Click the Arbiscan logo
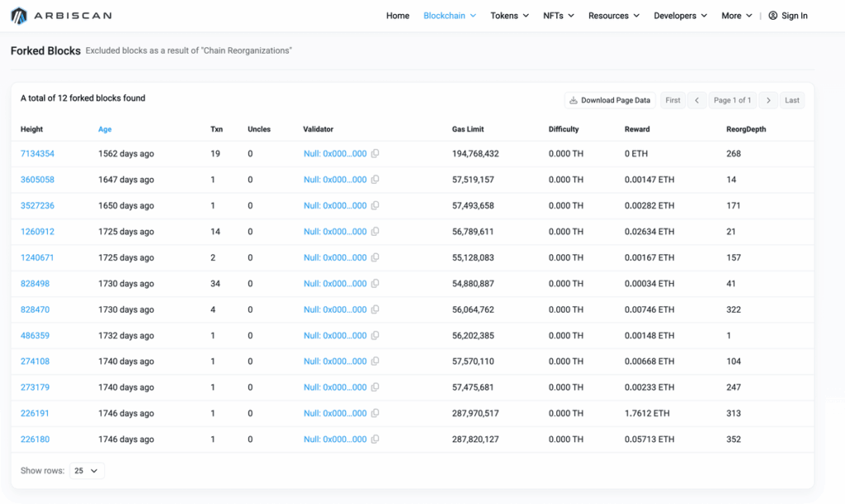This screenshot has height=504, width=845. (x=61, y=16)
